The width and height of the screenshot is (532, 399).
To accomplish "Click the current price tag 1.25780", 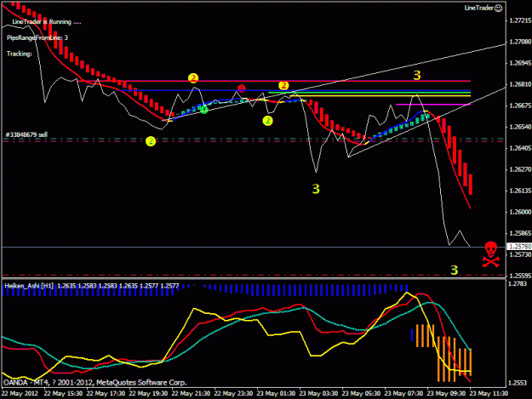I will pos(519,247).
